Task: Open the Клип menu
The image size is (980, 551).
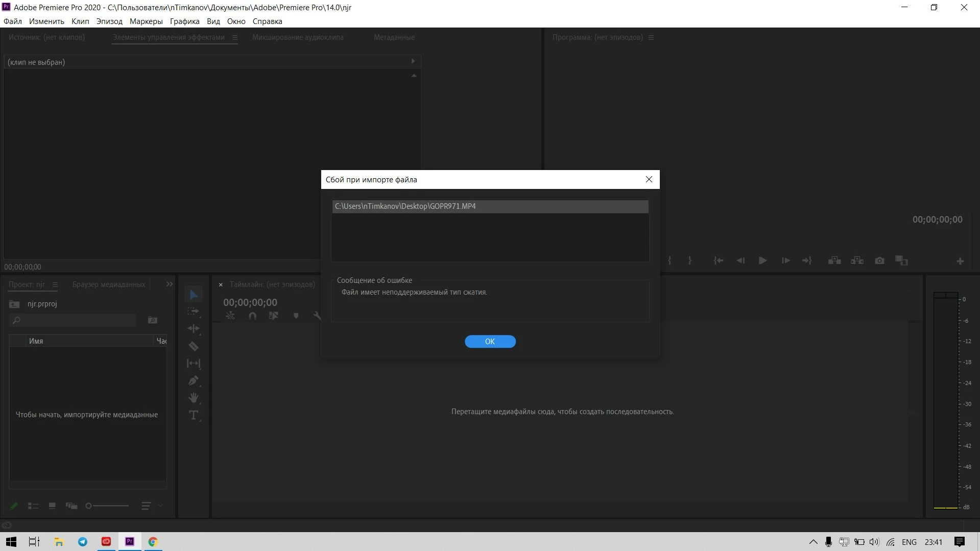Action: click(x=80, y=21)
